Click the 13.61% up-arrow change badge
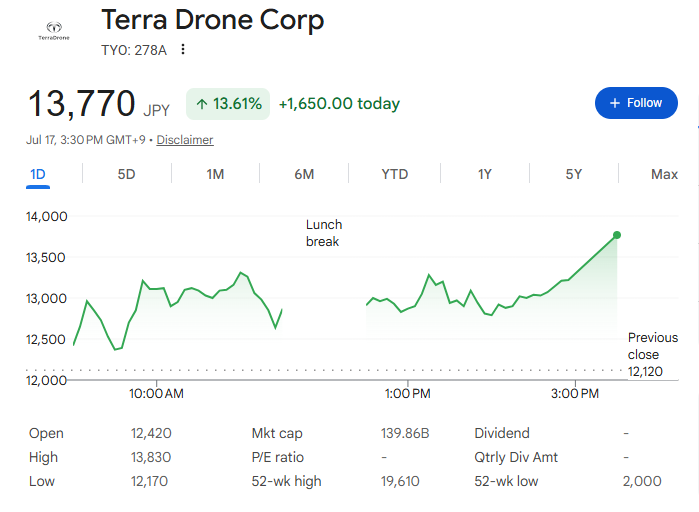 coord(228,104)
